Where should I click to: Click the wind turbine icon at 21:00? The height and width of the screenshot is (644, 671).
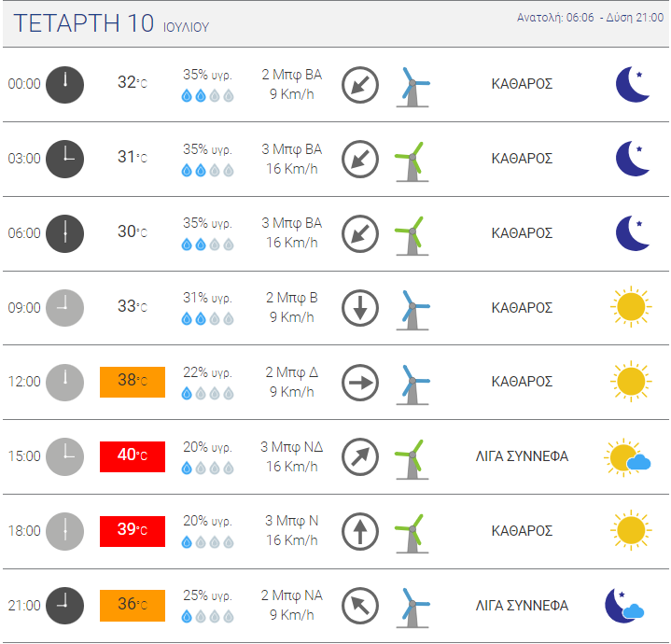coord(412,608)
